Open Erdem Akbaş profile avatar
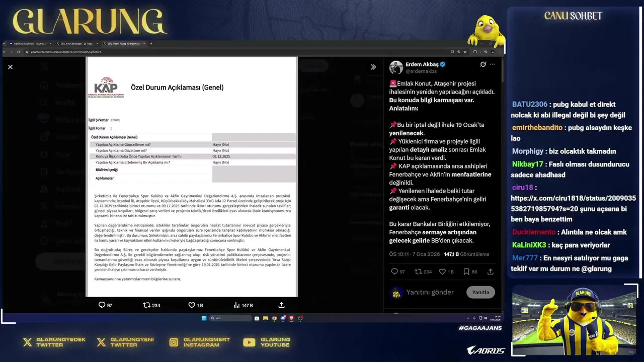 (396, 67)
